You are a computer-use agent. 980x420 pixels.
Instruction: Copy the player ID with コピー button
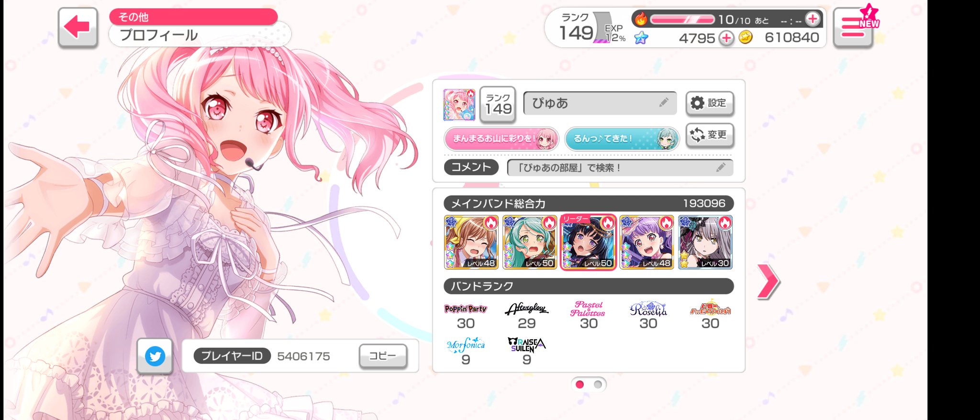point(383,356)
